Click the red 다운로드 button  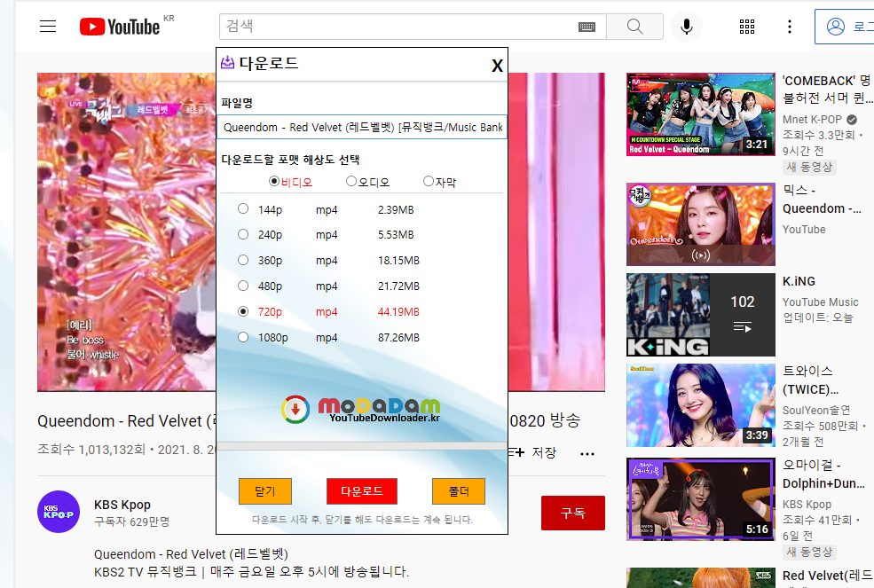tap(362, 491)
